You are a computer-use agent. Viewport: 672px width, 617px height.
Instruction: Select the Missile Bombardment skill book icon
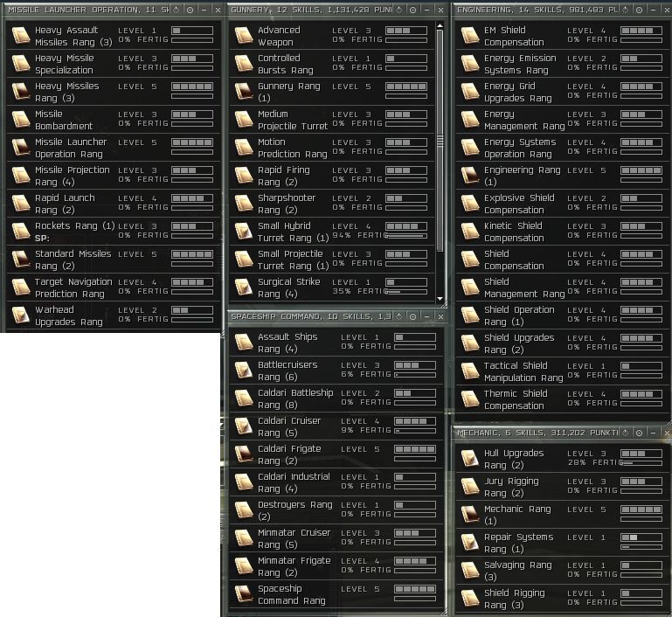pos(21,120)
